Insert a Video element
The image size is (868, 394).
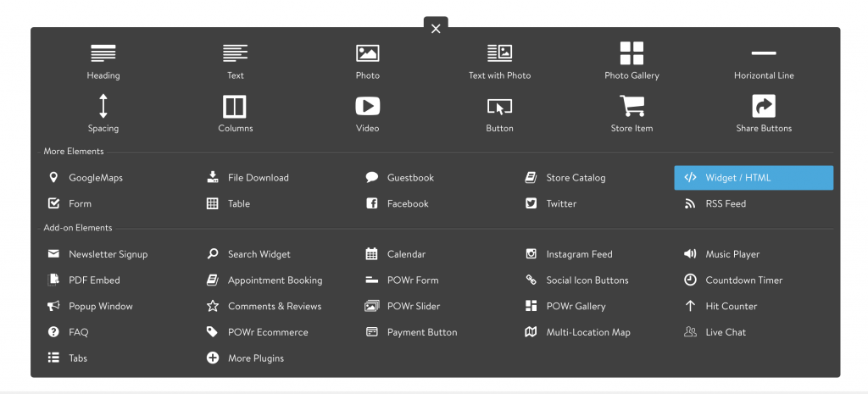point(367,107)
